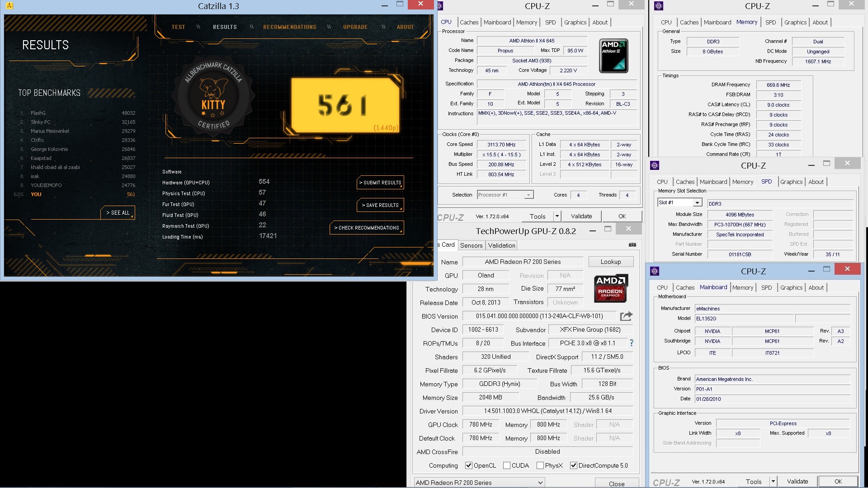868x488 pixels.
Task: Click the Driver Version value in GPU-Z
Action: point(547,411)
